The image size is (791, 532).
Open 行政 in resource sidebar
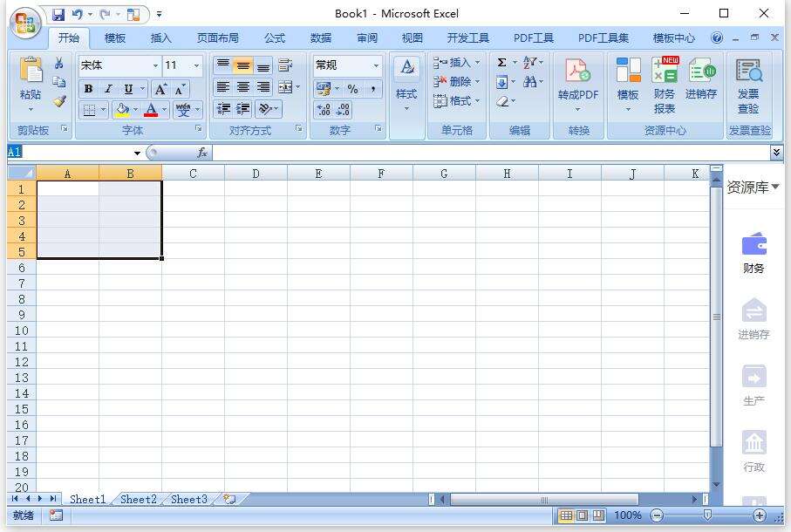point(753,451)
